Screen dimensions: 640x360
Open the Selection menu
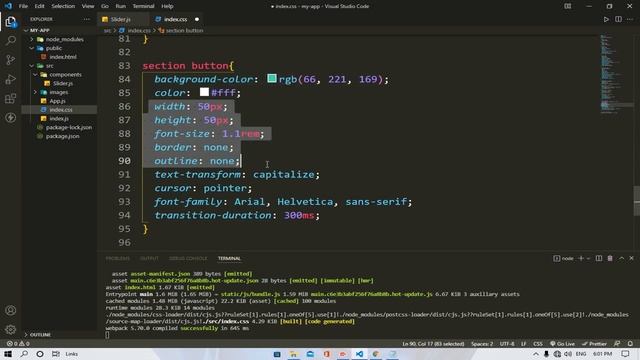pyautogui.click(x=63, y=6)
